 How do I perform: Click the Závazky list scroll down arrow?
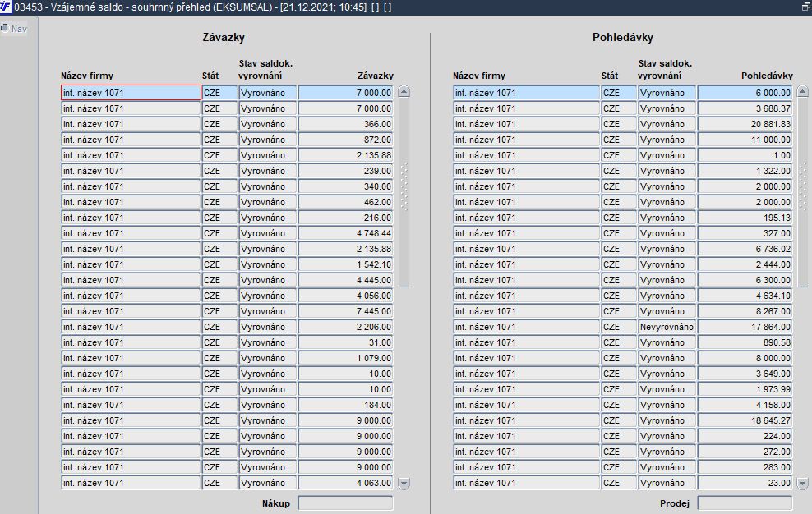[x=404, y=484]
